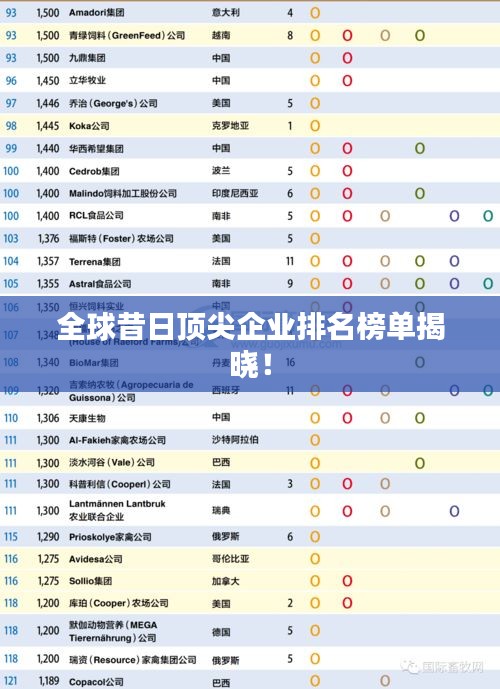Viewport: 500px width, 689px height.
Task: Select the Al-Fakieh家禽农场公司 entry
Action: [117, 440]
